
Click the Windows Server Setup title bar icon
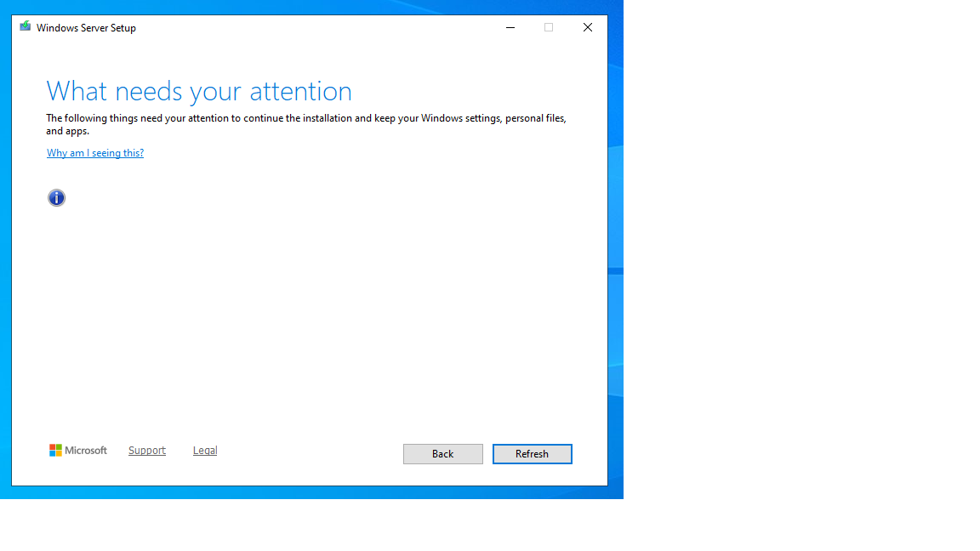tap(25, 26)
